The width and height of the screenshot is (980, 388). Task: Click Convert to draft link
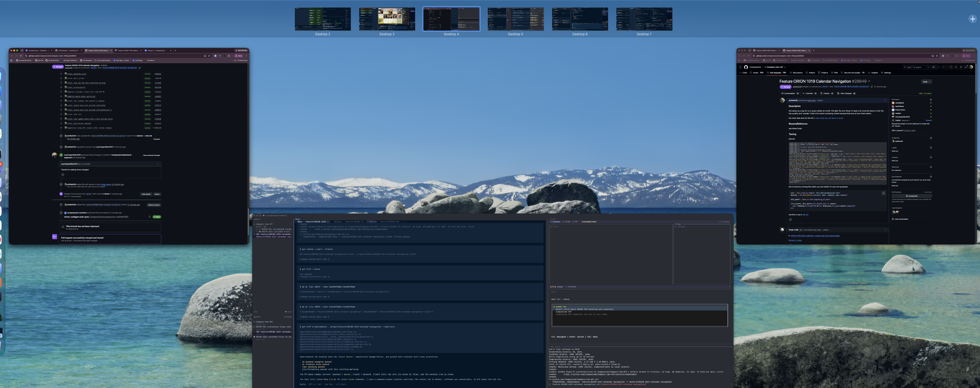[x=910, y=130]
